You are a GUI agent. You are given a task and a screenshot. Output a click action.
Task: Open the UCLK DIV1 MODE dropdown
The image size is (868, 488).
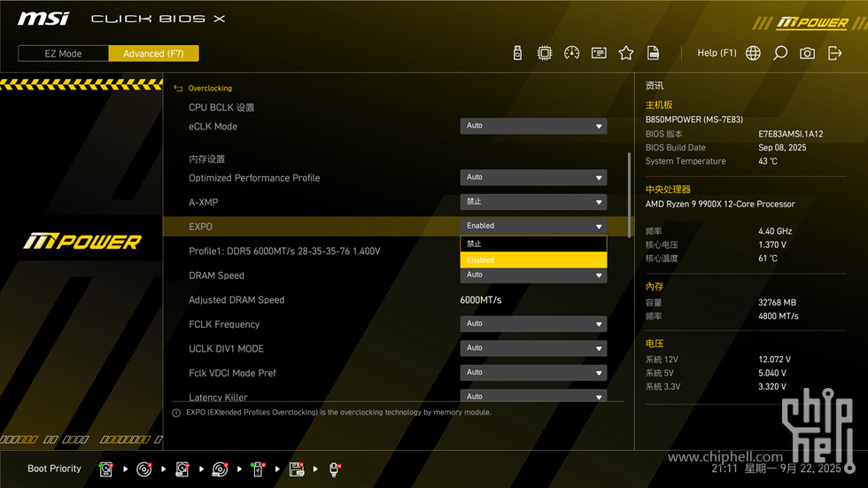pyautogui.click(x=533, y=348)
